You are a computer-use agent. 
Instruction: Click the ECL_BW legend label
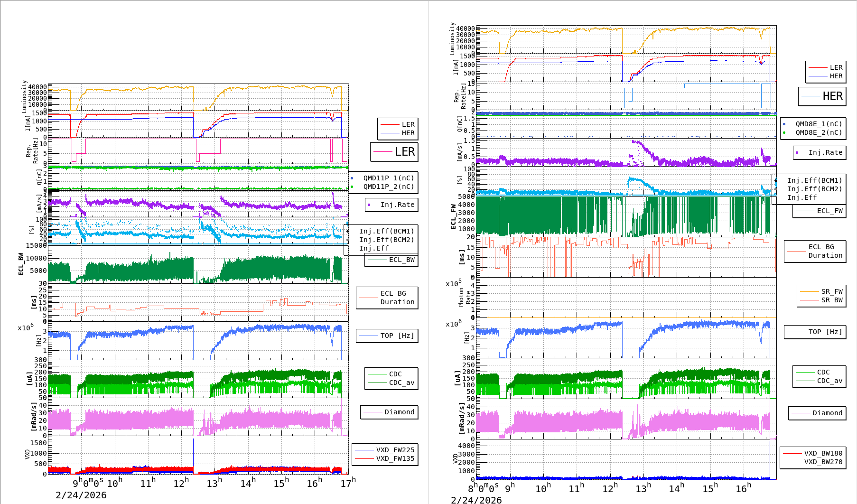[401, 260]
